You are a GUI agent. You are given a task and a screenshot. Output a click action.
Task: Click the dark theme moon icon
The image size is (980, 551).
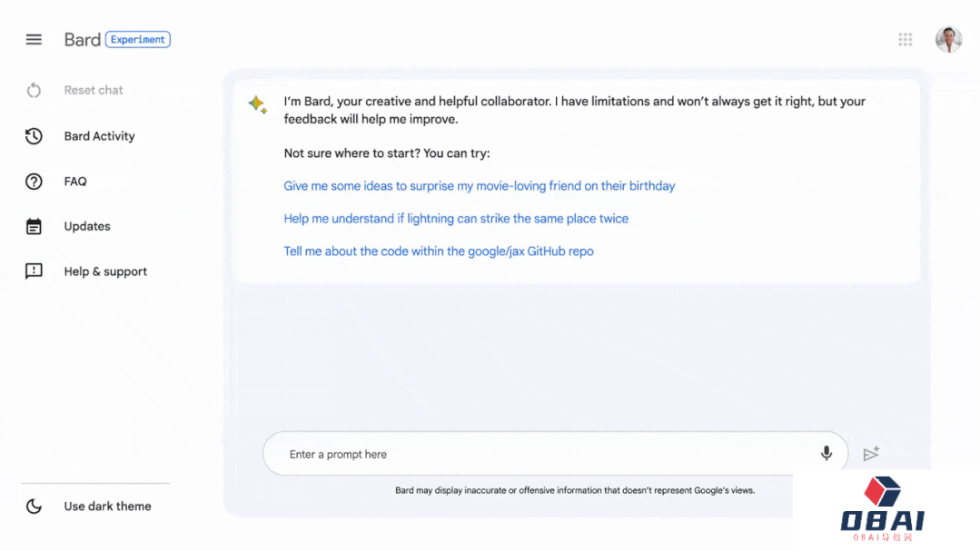click(x=34, y=506)
